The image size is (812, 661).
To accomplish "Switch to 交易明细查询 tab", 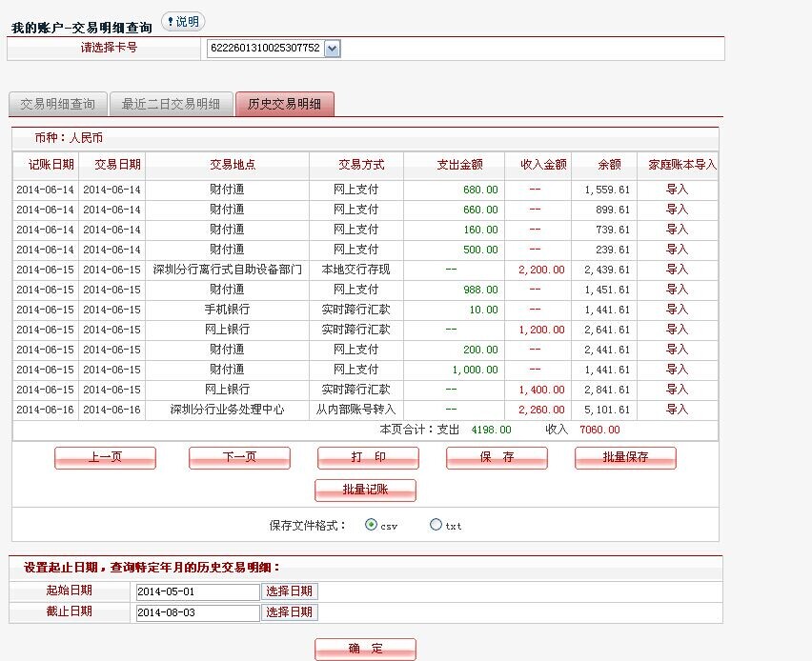I will tap(57, 104).
